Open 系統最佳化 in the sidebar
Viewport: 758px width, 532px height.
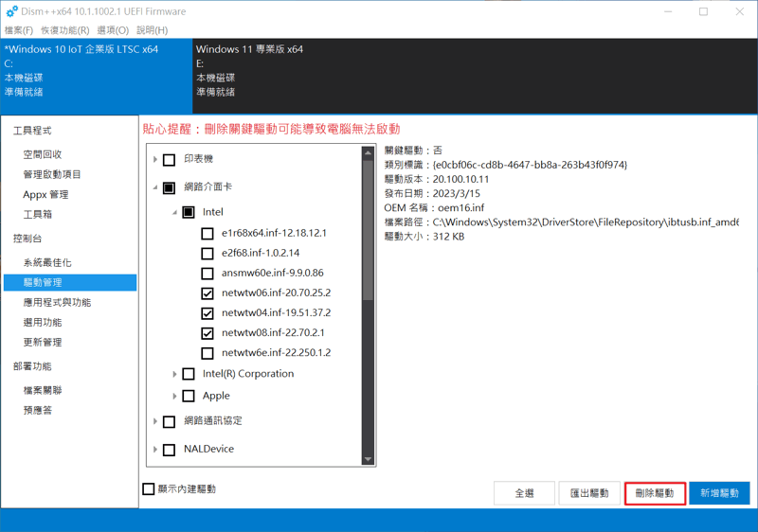[x=47, y=262]
